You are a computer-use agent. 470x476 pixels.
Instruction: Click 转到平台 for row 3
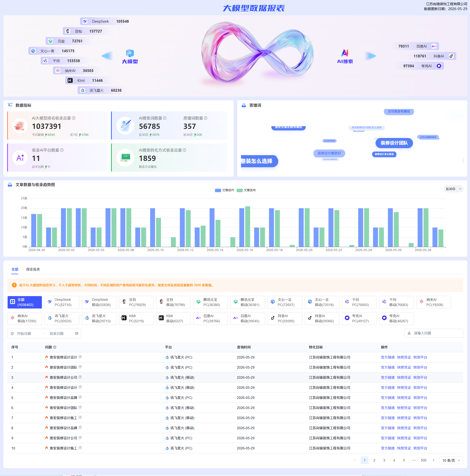coord(420,377)
